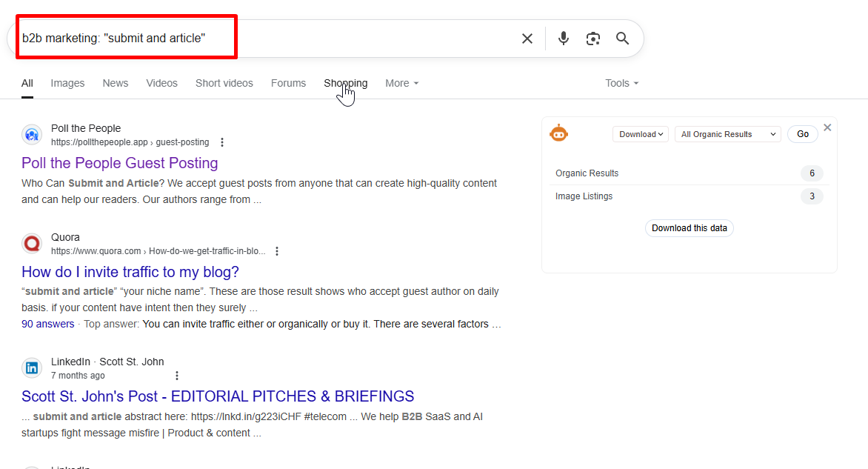Close the extension panel
The width and height of the screenshot is (868, 469).
[x=827, y=127]
